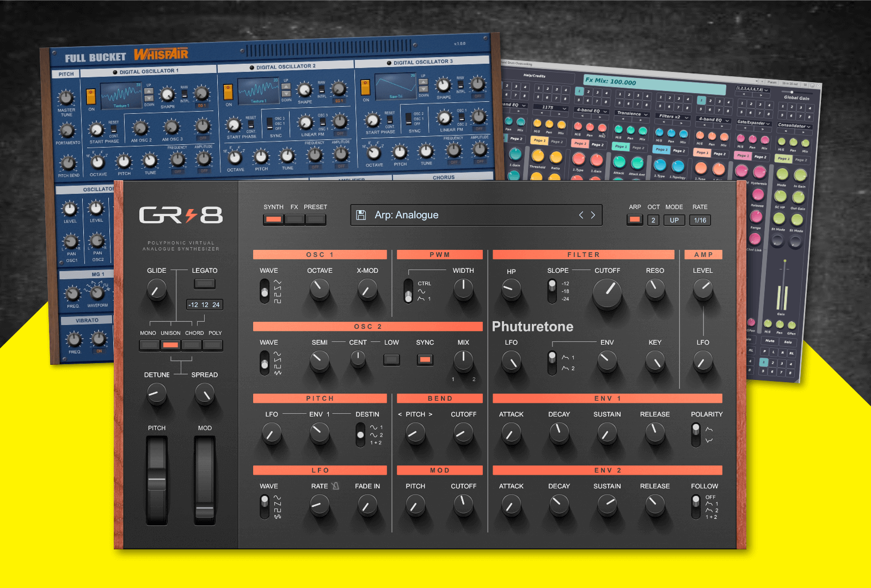
Task: Click the AMP LEVEL knob
Action: point(703,289)
